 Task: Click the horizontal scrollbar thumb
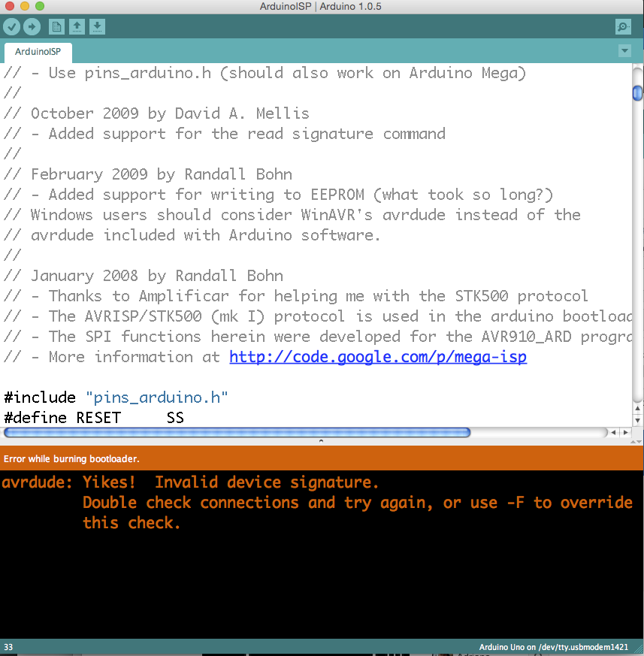[x=237, y=433]
